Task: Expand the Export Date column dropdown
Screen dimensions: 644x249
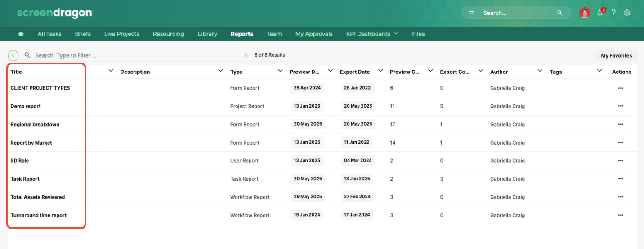Action: (380, 71)
